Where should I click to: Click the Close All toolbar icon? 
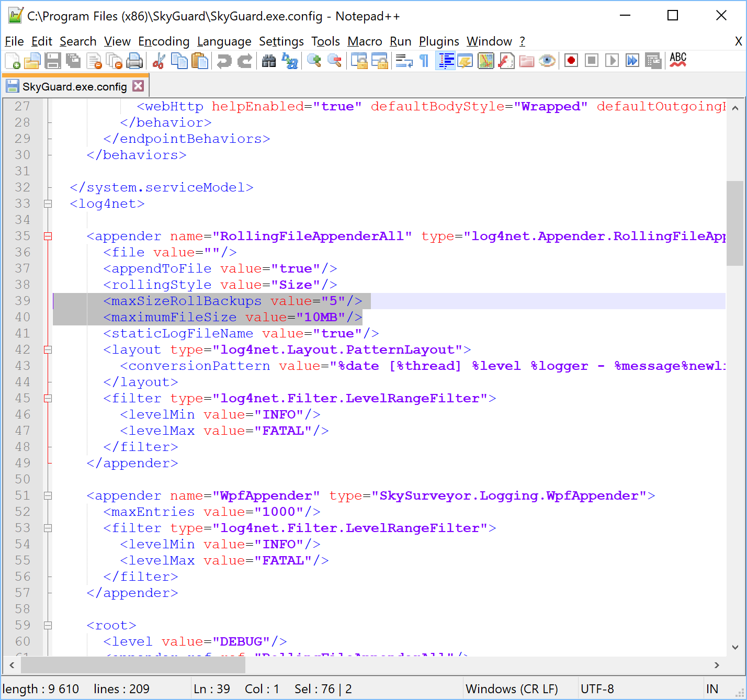tap(114, 61)
